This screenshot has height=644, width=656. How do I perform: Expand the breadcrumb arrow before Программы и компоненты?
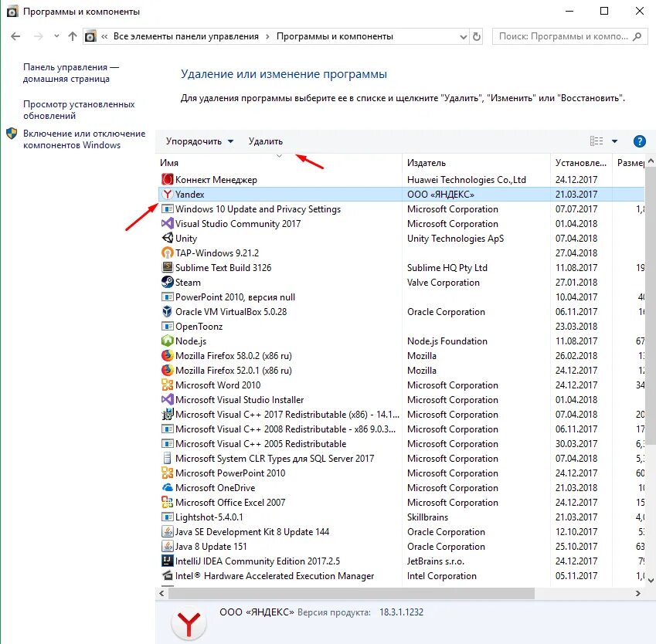267,37
